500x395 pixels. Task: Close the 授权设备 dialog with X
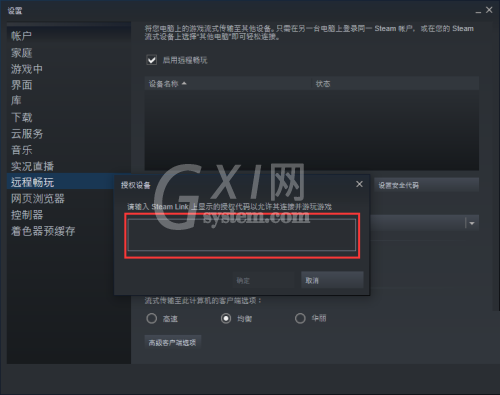pyautogui.click(x=359, y=184)
